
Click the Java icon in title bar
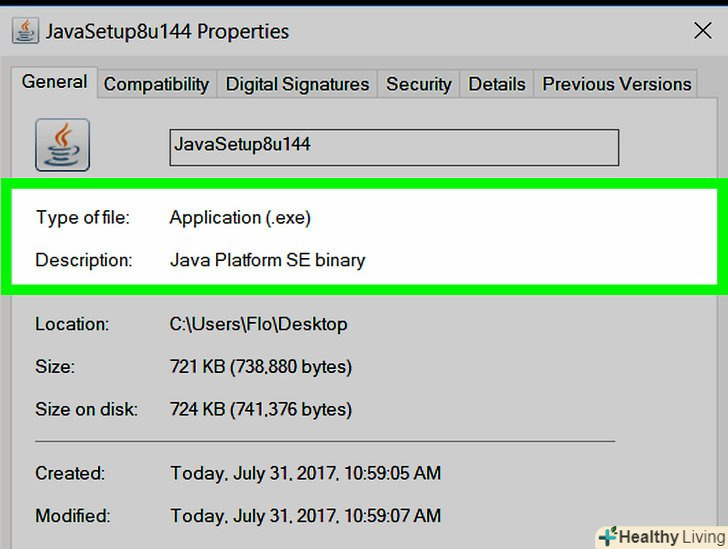pyautogui.click(x=25, y=31)
